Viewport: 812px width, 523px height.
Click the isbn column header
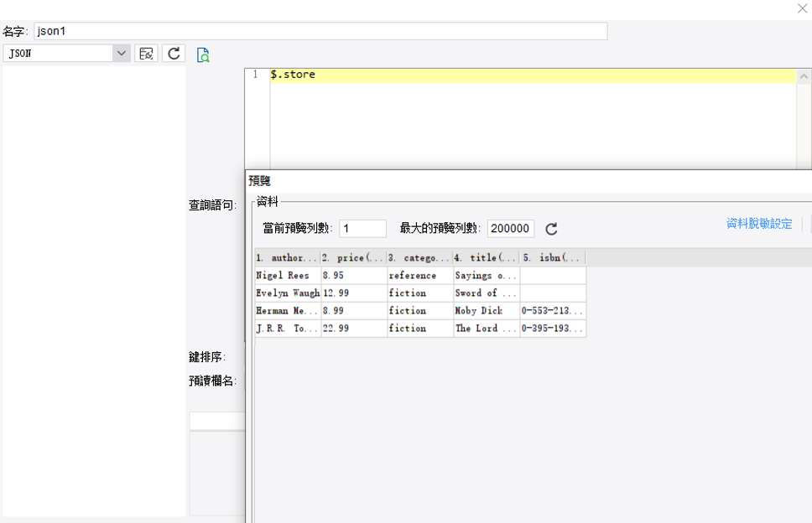(549, 257)
